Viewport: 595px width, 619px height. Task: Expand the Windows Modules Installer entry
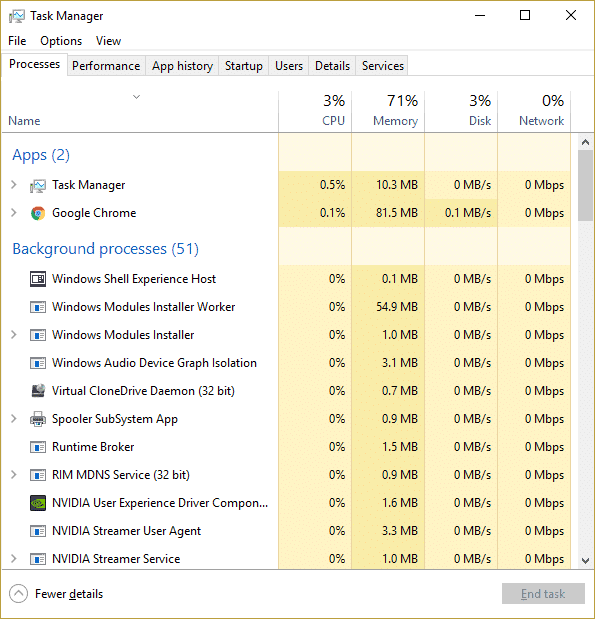14,335
